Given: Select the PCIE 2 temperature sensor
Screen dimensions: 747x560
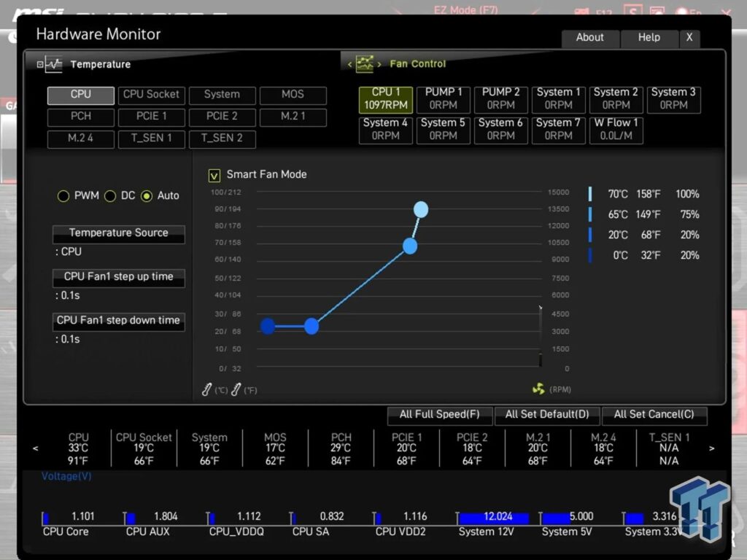Looking at the screenshot, I should pyautogui.click(x=222, y=117).
